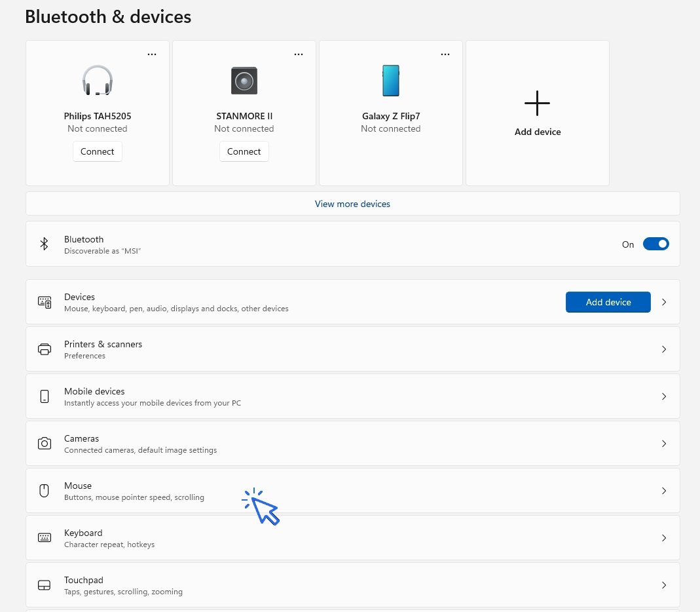Open more options for Philips TAH5205

click(x=152, y=54)
